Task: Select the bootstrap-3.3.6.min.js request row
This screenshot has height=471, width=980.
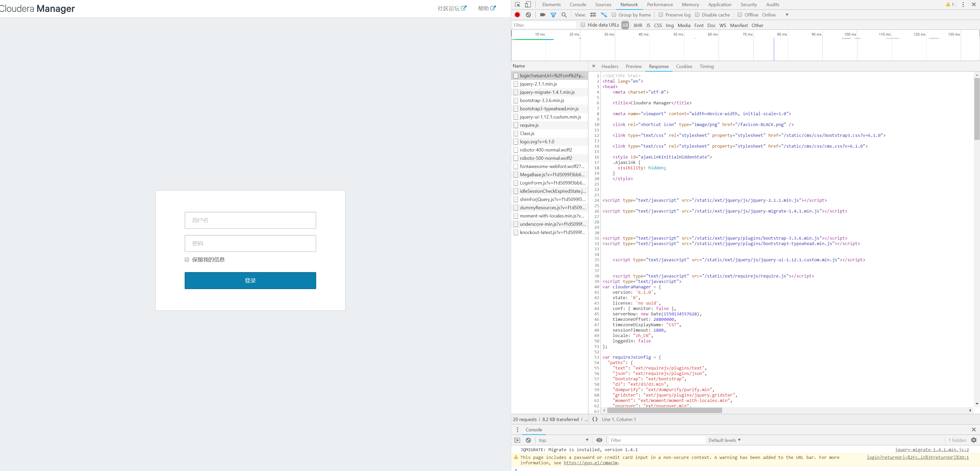Action: (550, 100)
